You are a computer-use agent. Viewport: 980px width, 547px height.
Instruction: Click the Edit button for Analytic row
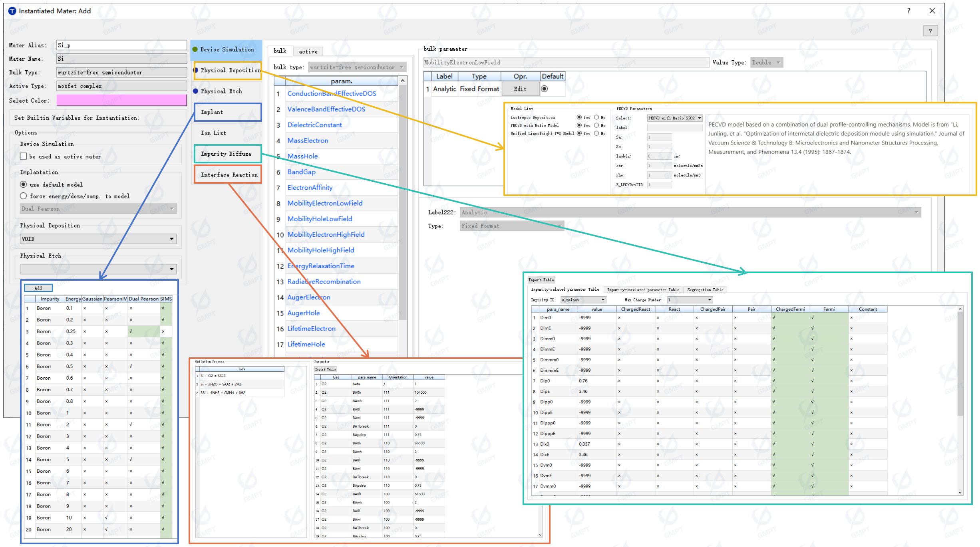[520, 89]
